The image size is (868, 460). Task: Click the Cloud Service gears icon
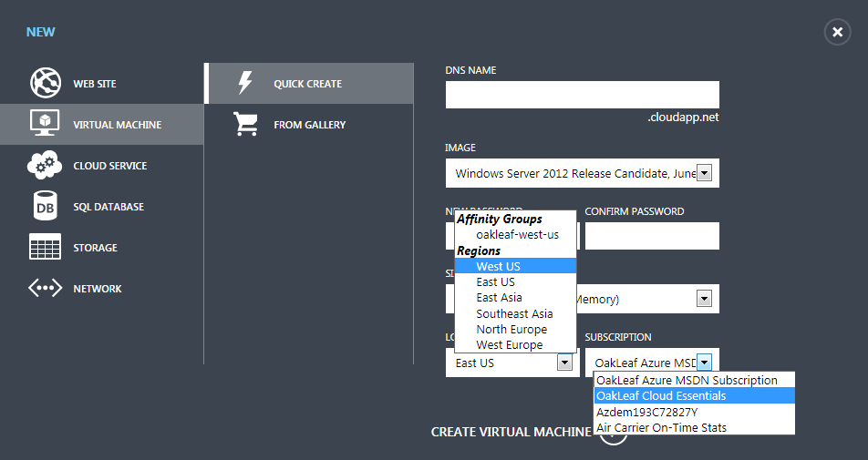tap(45, 165)
